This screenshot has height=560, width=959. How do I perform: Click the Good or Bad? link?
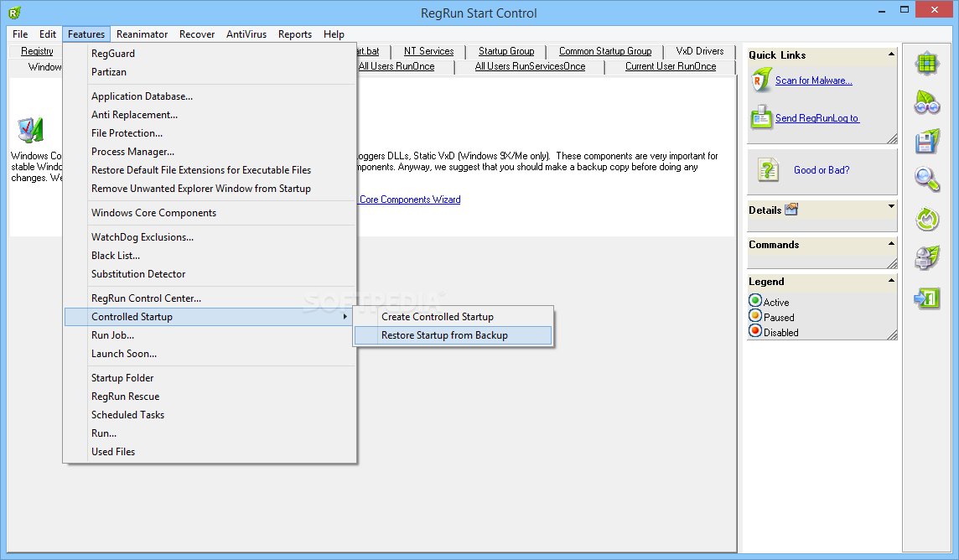click(x=822, y=170)
